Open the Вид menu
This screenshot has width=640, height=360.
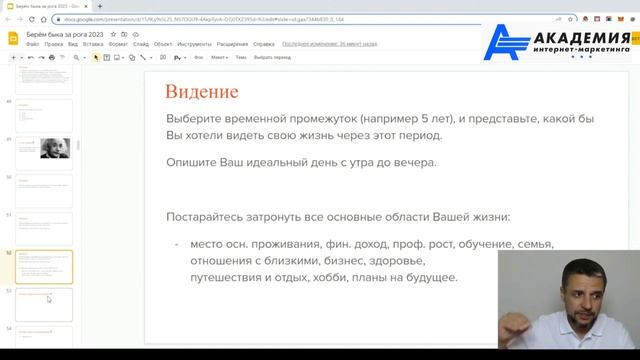coord(73,44)
